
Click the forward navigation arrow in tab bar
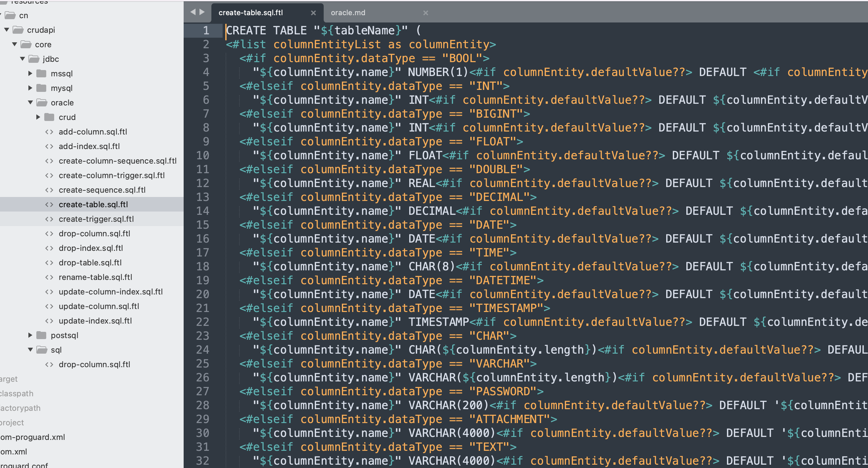[202, 12]
